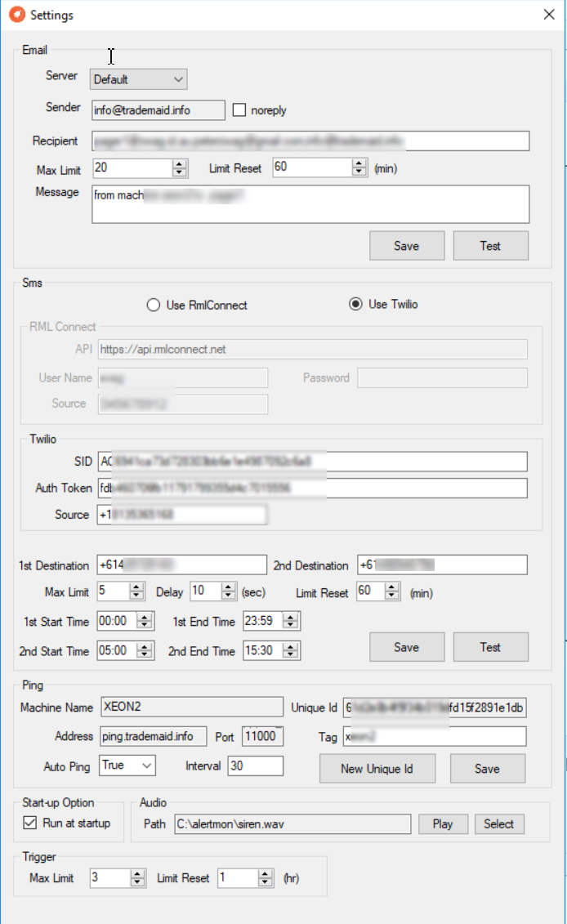Play the siren audio file

click(x=443, y=824)
